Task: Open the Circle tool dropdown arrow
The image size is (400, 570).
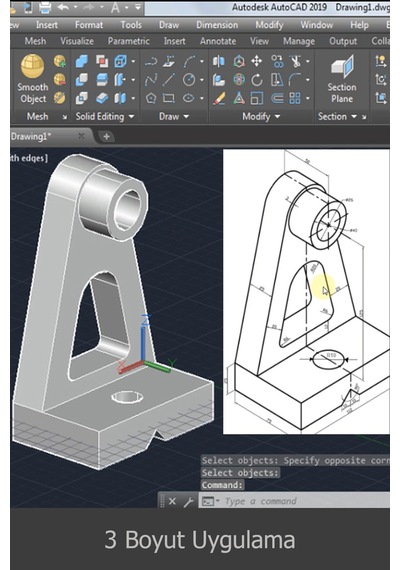Action: coord(201,79)
